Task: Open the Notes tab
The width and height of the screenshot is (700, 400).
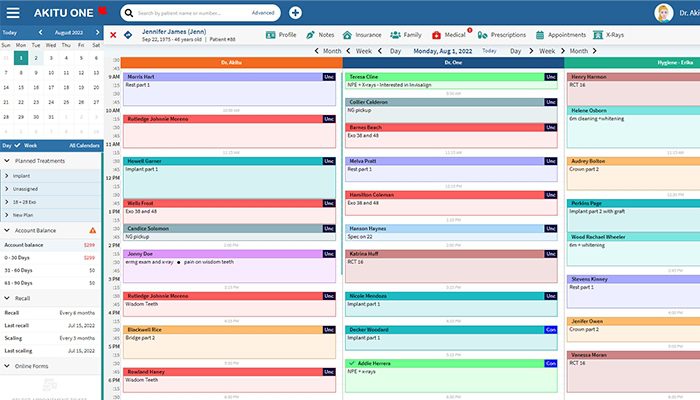Action: coord(320,35)
